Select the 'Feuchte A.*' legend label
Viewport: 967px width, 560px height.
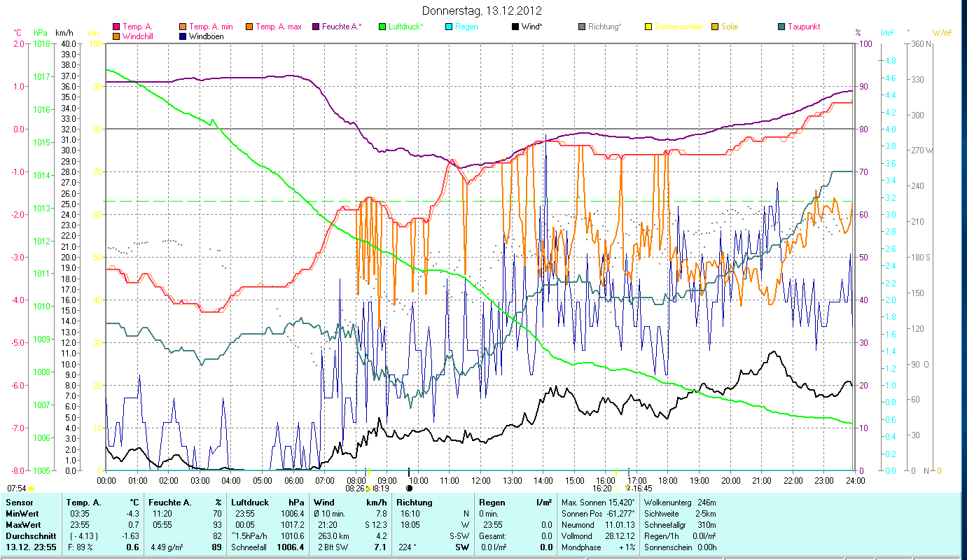pos(342,27)
